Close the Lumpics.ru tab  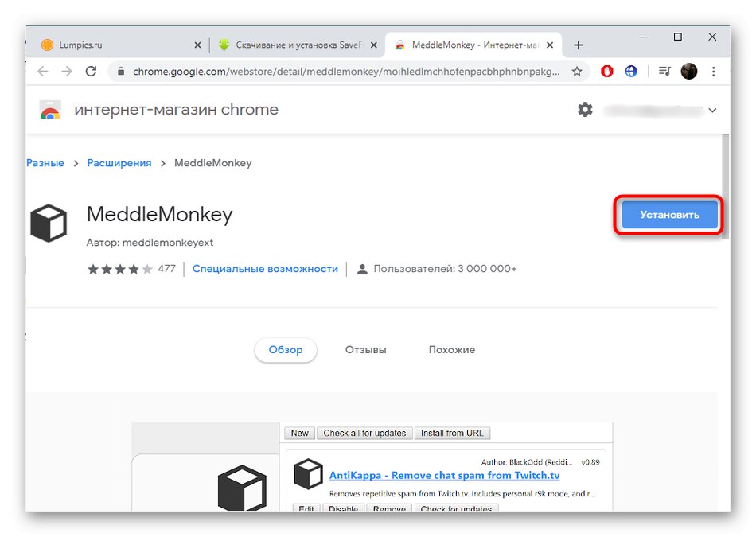197,45
